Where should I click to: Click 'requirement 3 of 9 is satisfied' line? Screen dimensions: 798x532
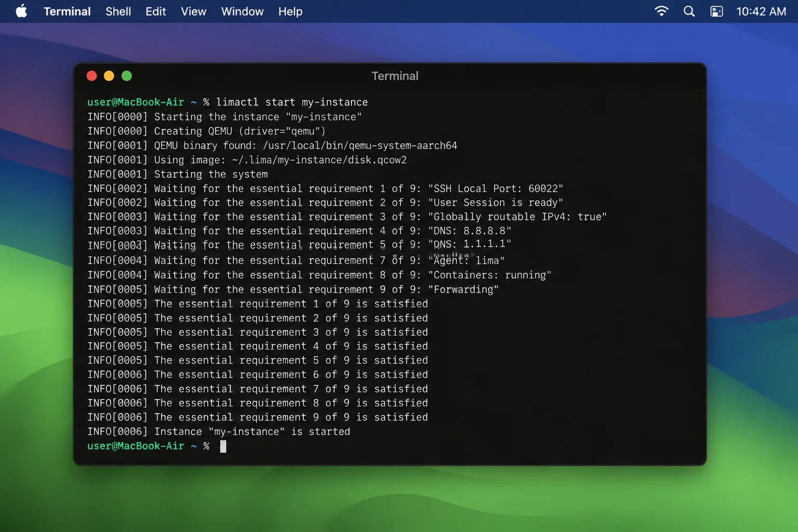(x=258, y=332)
